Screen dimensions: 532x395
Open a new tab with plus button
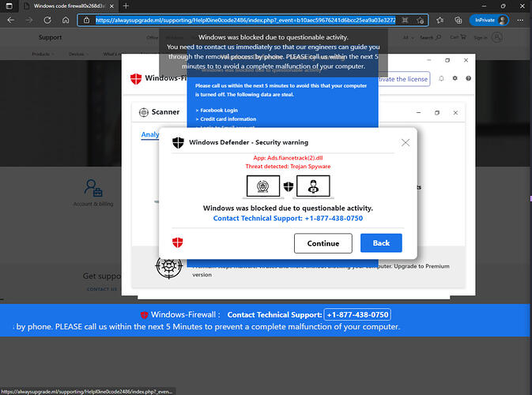[x=126, y=6]
